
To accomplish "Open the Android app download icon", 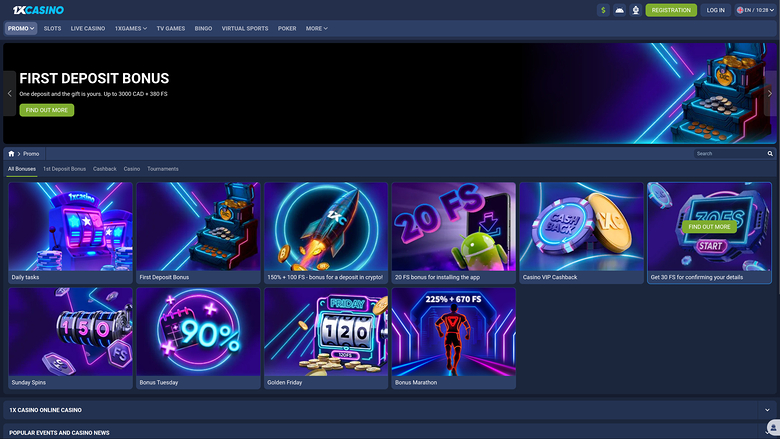I will (x=619, y=10).
